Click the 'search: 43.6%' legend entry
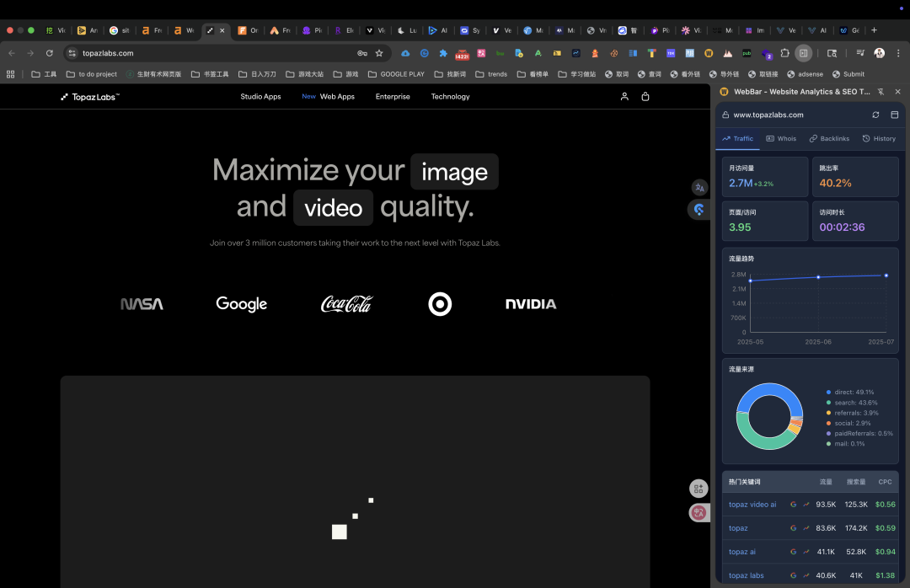Image resolution: width=910 pixels, height=588 pixels. 852,403
